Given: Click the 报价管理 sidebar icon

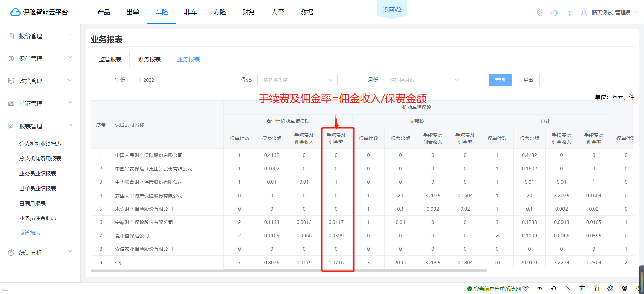Looking at the screenshot, I should [11, 36].
